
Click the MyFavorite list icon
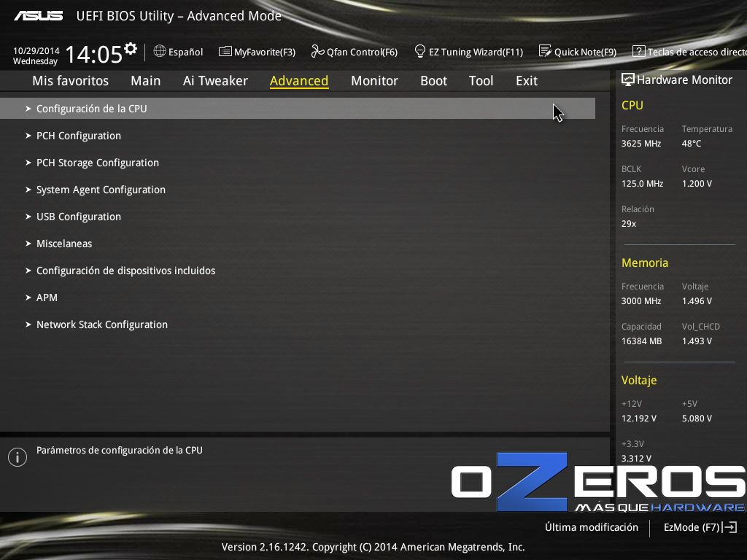(x=225, y=52)
